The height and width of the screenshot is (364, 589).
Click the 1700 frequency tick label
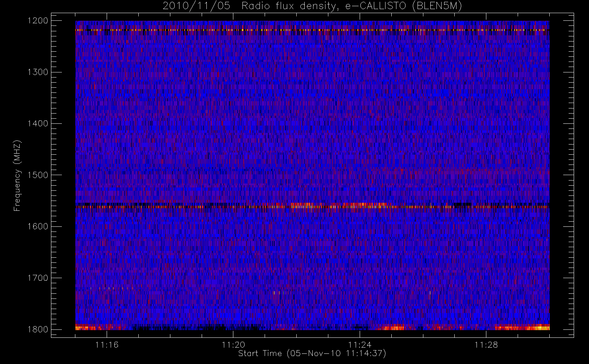coord(38,278)
